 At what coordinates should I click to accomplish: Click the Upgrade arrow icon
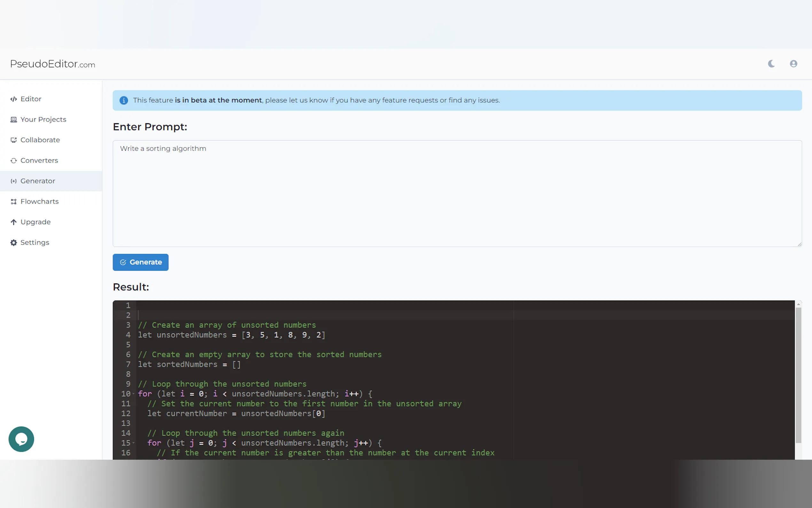click(x=13, y=222)
